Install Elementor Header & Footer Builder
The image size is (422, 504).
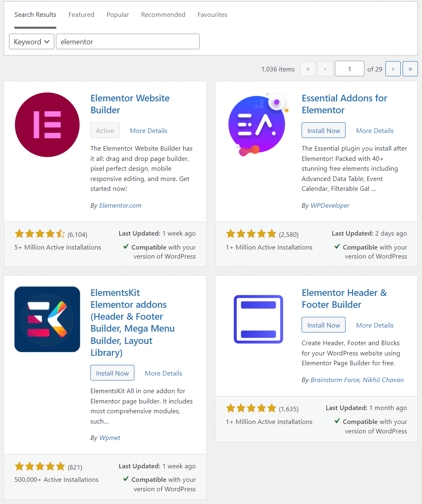(x=323, y=325)
